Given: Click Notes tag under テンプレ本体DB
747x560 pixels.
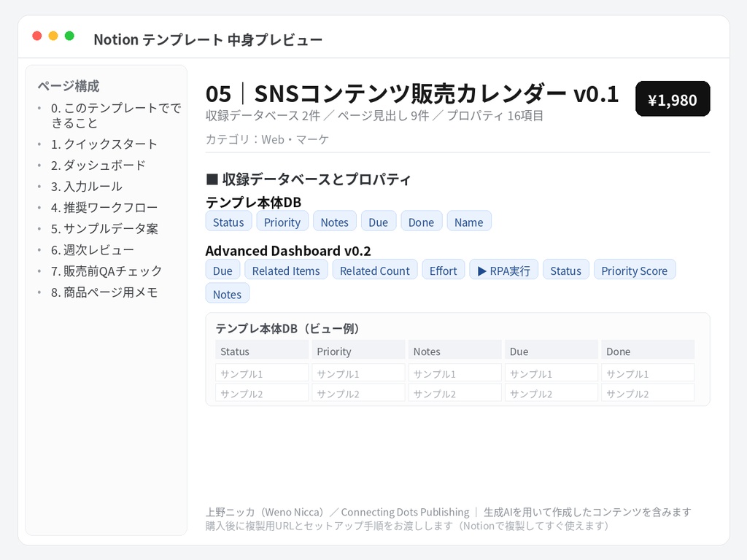Looking at the screenshot, I should [x=335, y=222].
